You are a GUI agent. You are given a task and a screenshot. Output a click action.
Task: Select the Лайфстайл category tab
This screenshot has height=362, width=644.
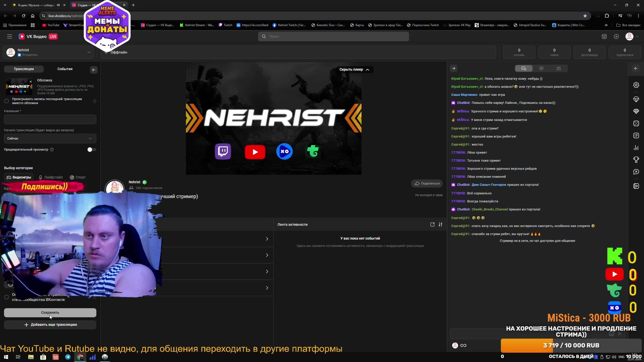51,177
